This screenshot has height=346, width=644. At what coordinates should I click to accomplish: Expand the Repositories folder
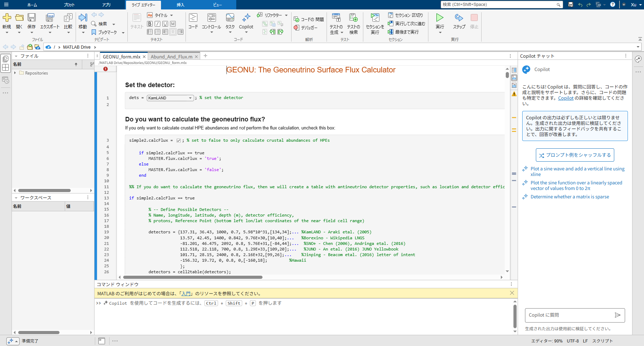(x=15, y=73)
